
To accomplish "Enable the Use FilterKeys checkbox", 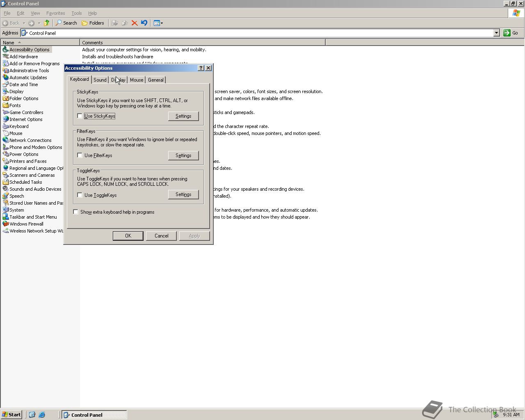I will click(x=80, y=155).
